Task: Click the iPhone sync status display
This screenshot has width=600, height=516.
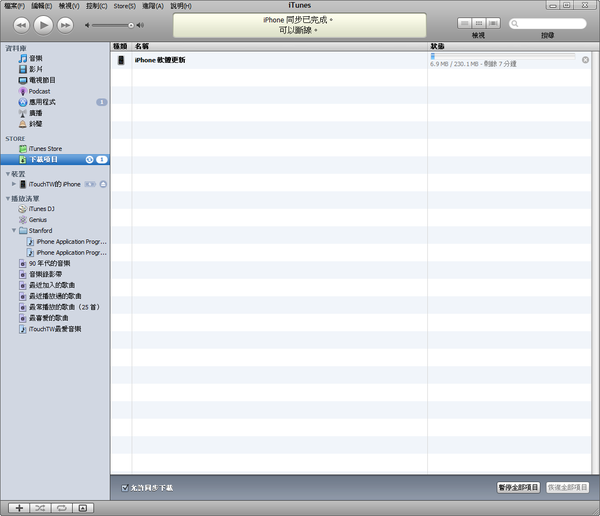Action: 300,25
